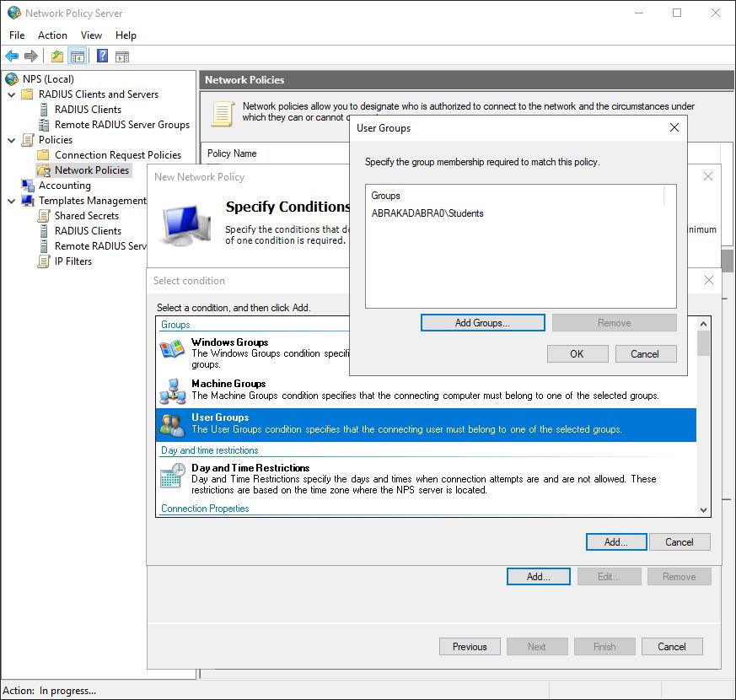
Task: Select the Machine Groups condition
Action: (x=426, y=390)
